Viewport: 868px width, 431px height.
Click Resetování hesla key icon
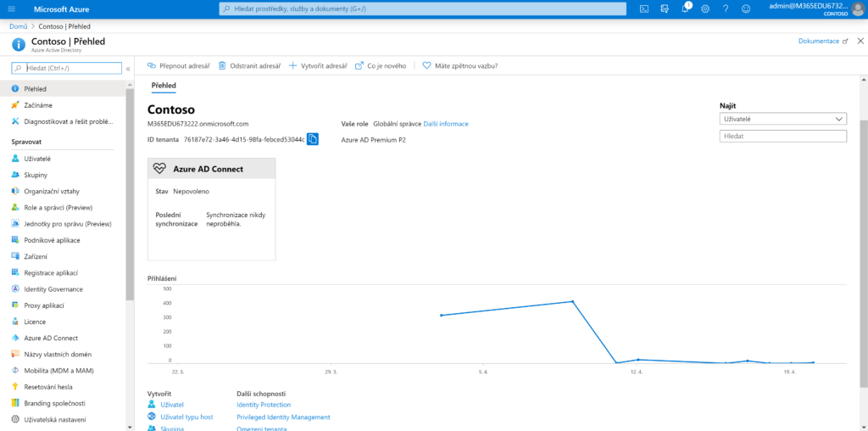[x=15, y=387]
